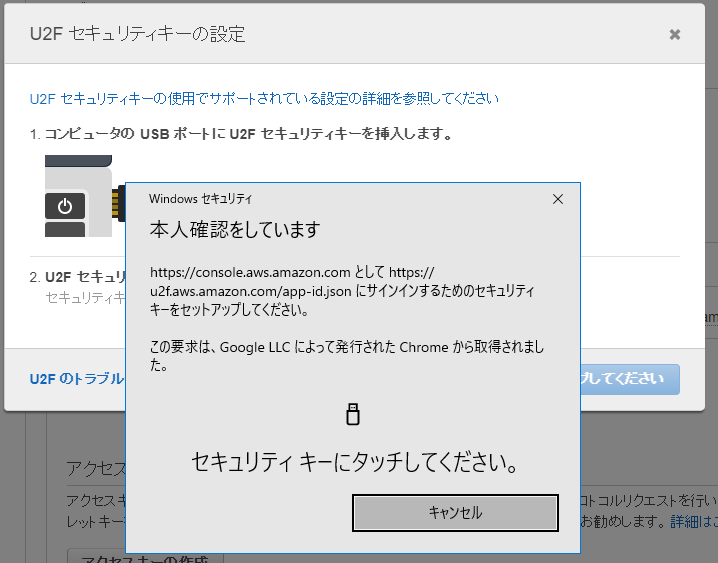Click the キャンセル button in Windows Security dialog
The width and height of the screenshot is (718, 563).
pyautogui.click(x=455, y=513)
